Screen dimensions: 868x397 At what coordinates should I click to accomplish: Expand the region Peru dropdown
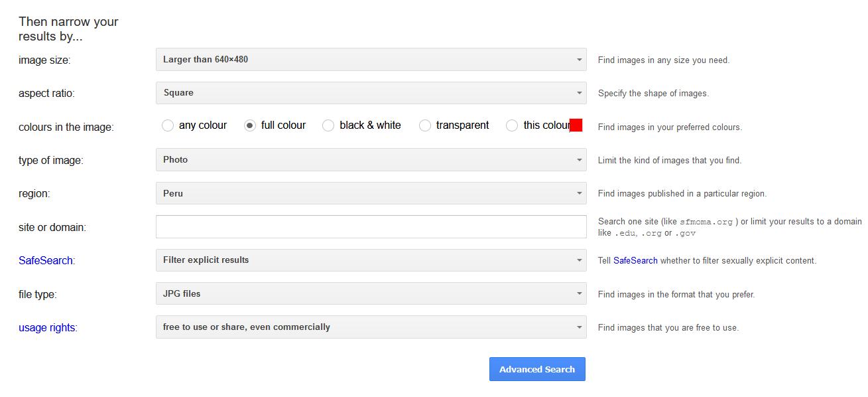[x=371, y=193]
